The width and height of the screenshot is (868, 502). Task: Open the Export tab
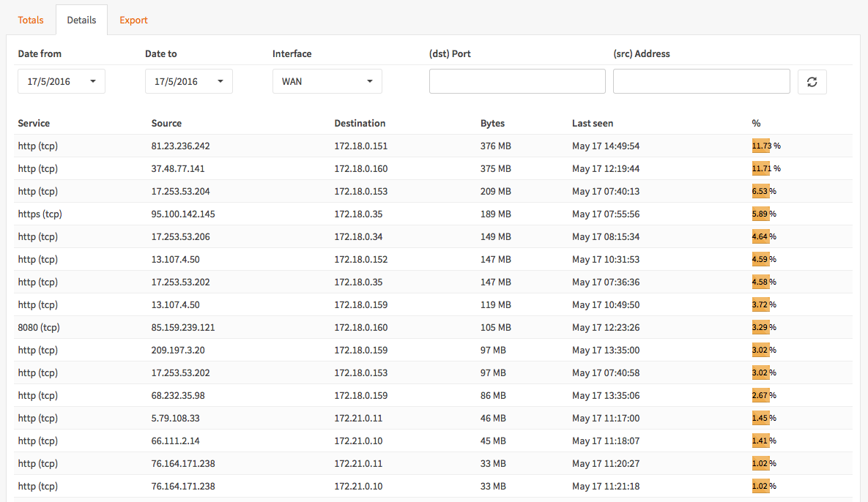tap(133, 20)
